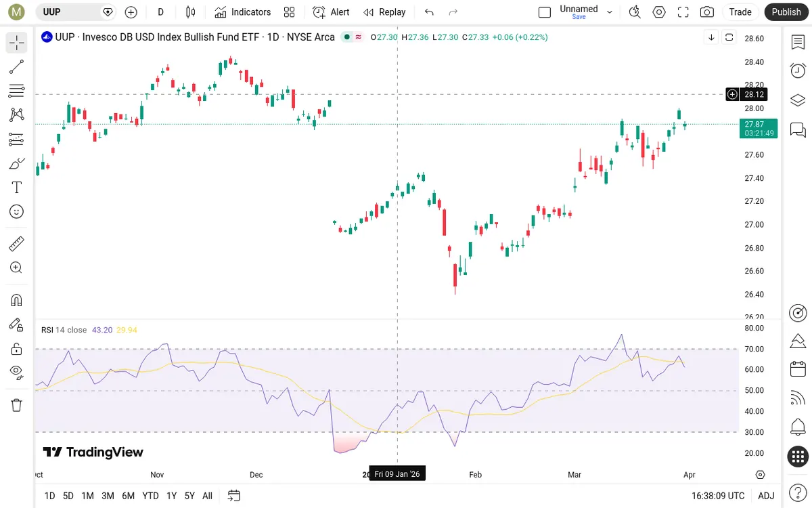Click the plus button at price 28.12
Screen dimensions: 812x508
[732, 95]
